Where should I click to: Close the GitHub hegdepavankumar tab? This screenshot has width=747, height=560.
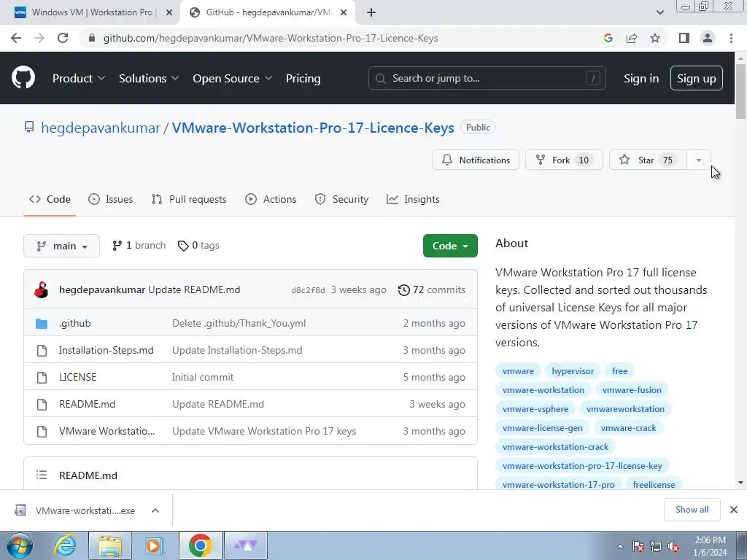pos(344,12)
